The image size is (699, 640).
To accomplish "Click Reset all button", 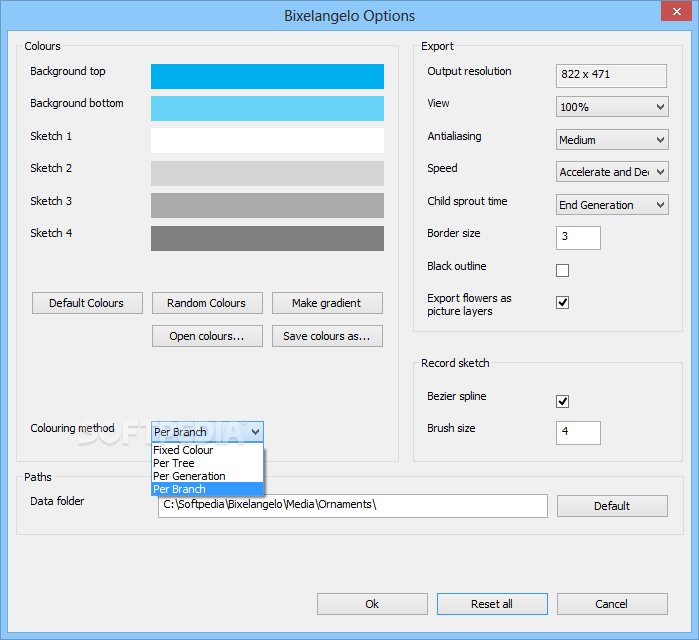I will tap(492, 604).
